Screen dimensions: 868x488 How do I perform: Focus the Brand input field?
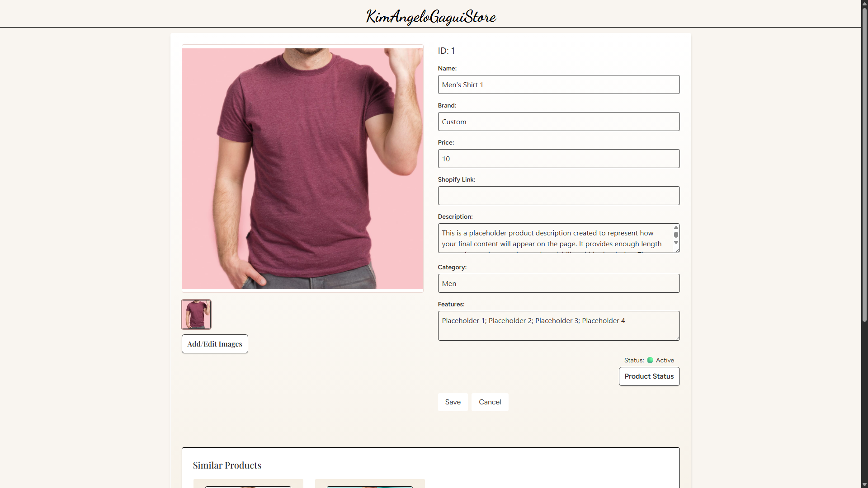click(559, 122)
